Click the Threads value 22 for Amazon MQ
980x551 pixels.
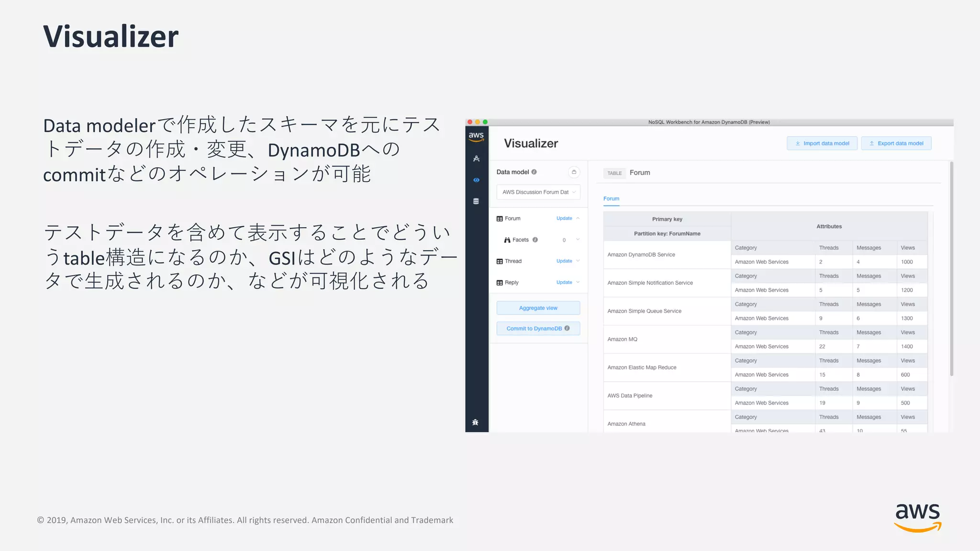click(822, 347)
